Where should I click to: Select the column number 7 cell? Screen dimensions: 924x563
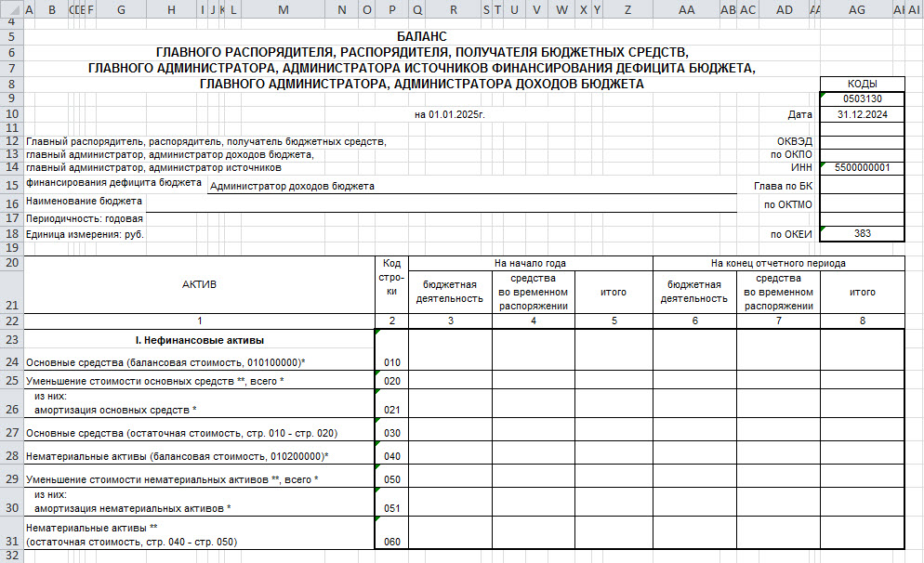778,321
